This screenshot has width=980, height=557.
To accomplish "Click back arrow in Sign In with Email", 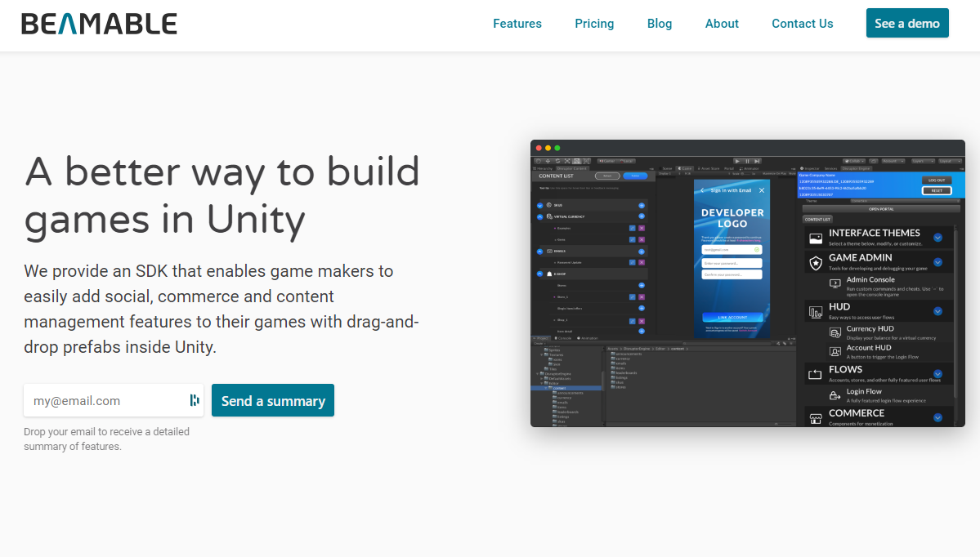I will 702,190.
